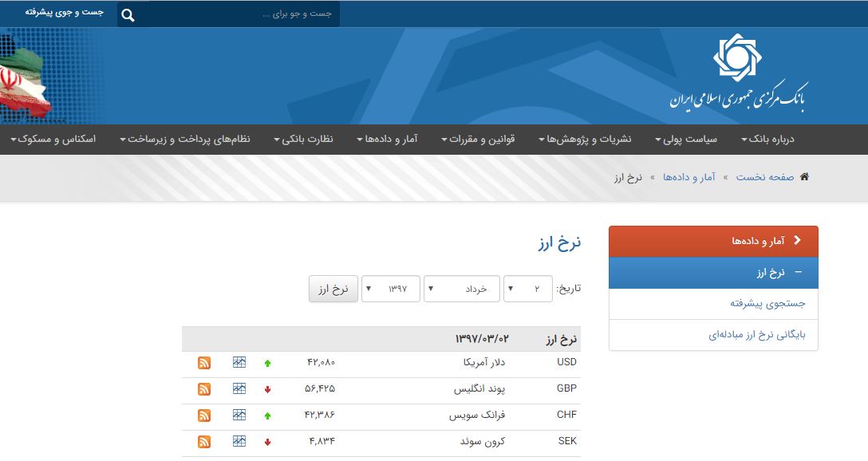868x461 pixels.
Task: Open the day dropdown showing ۲
Action: pyautogui.click(x=527, y=289)
